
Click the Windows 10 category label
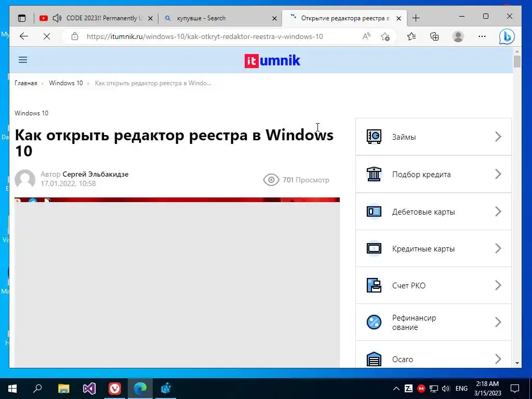(x=31, y=113)
